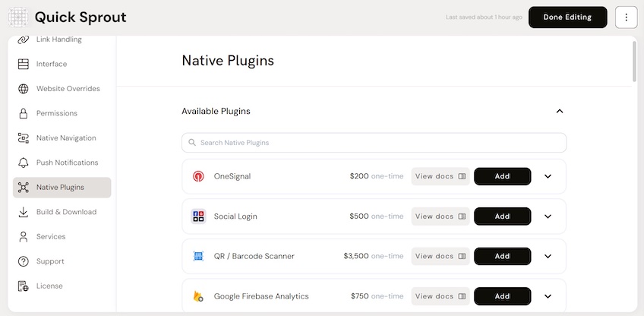Viewport: 644px width, 316px height.
Task: Click the Services person icon
Action: 24,237
